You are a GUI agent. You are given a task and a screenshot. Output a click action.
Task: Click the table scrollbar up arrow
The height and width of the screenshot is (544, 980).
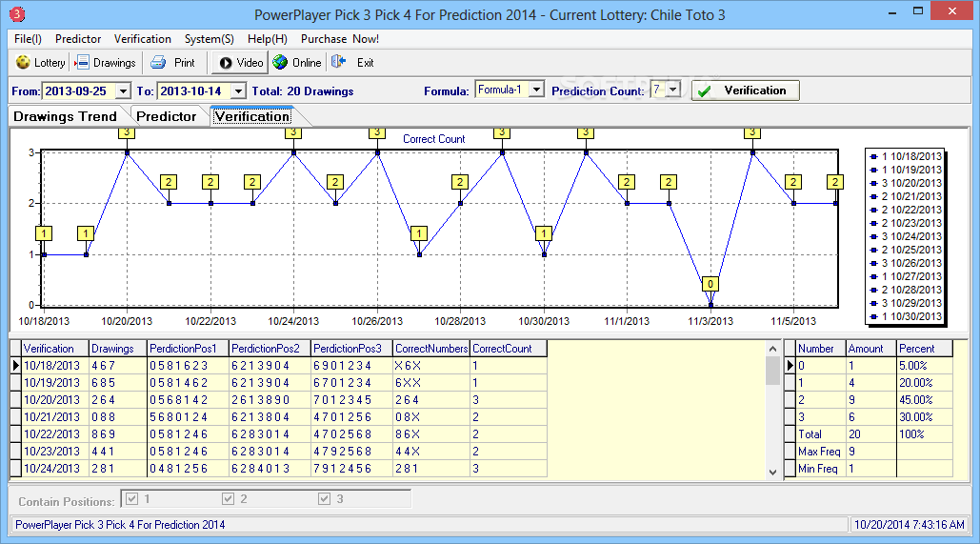click(772, 349)
